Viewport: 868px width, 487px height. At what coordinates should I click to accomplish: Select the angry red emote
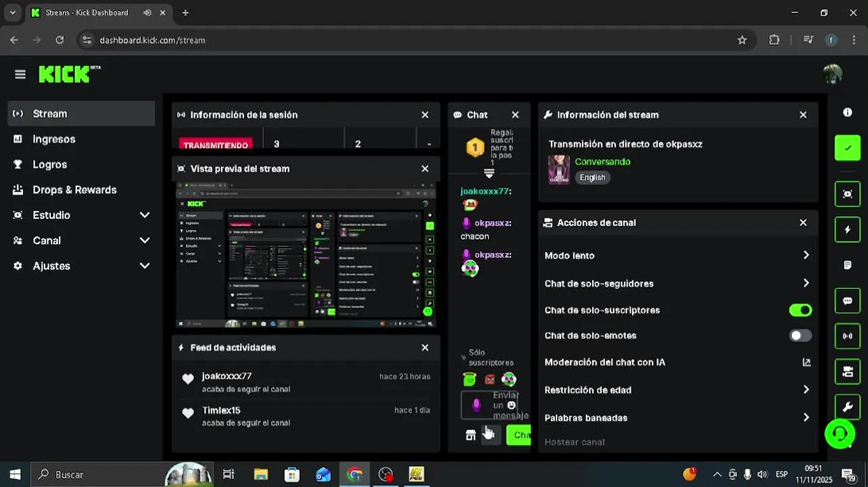[489, 379]
